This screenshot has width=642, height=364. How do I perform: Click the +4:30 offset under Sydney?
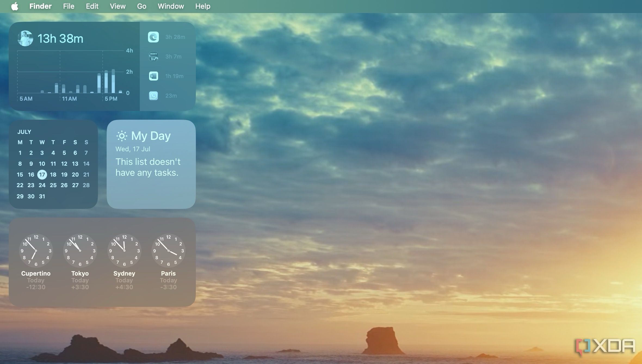[124, 287]
